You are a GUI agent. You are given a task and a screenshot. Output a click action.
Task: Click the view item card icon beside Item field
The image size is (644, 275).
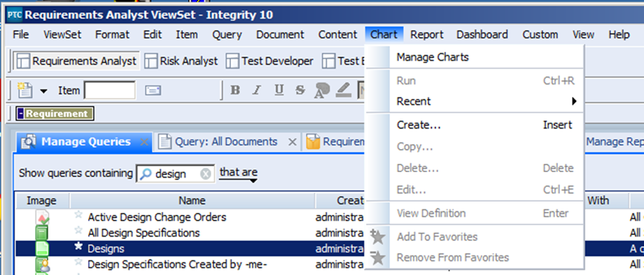tap(153, 90)
